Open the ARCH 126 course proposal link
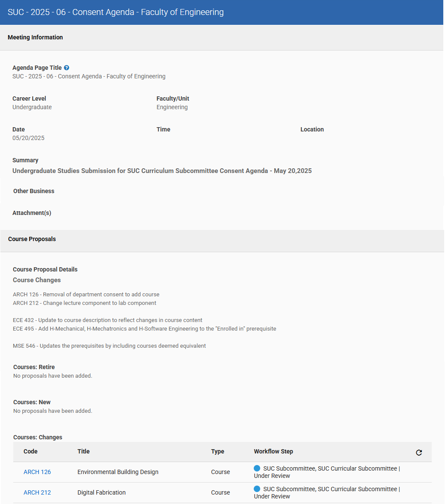The width and height of the screenshot is (448, 504). [37, 472]
